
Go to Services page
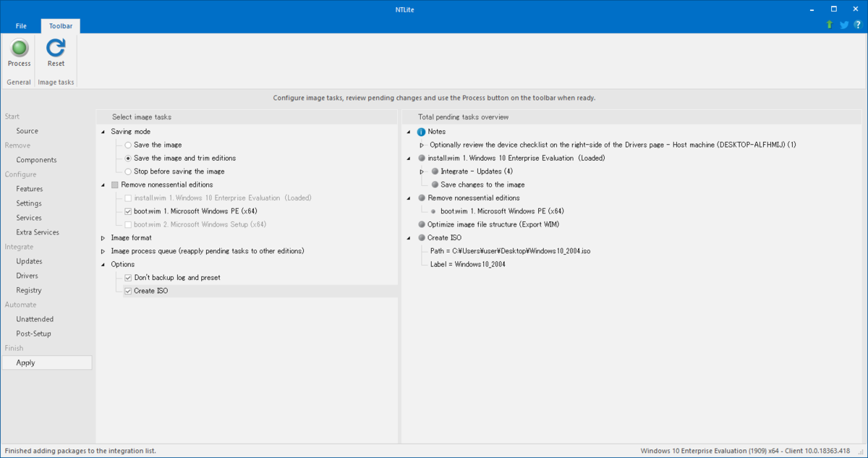[x=29, y=218]
